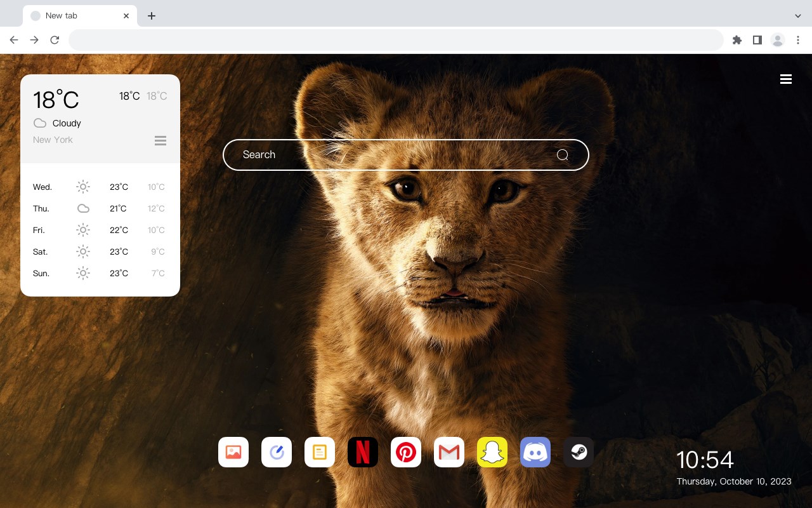The width and height of the screenshot is (812, 508).
Task: Open the hamburger menu at top right
Action: pos(786,79)
